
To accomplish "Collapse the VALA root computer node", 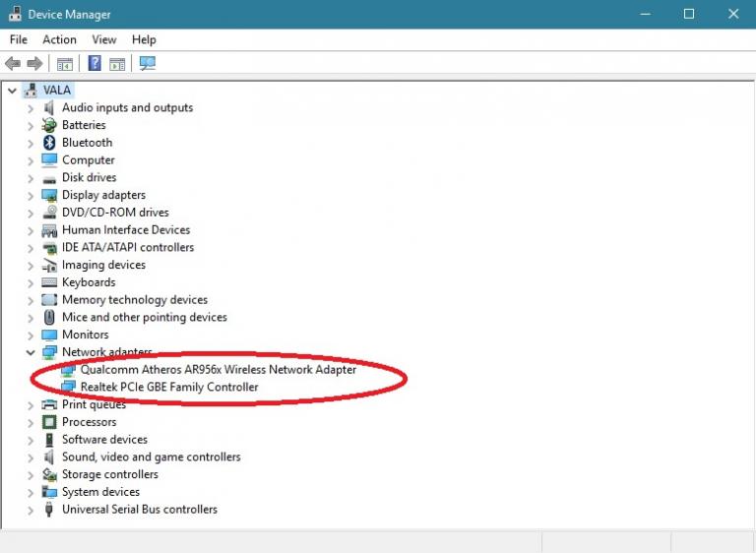I will [12, 91].
